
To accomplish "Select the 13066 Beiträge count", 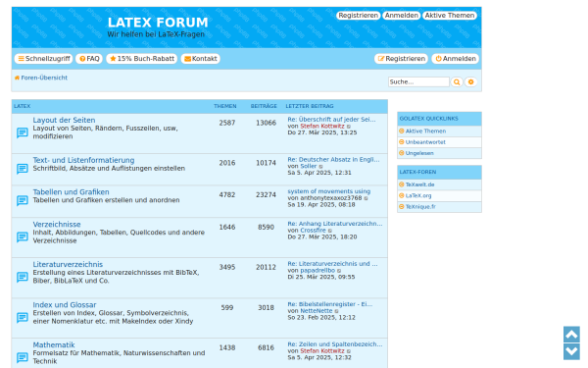I will pyautogui.click(x=266, y=124).
